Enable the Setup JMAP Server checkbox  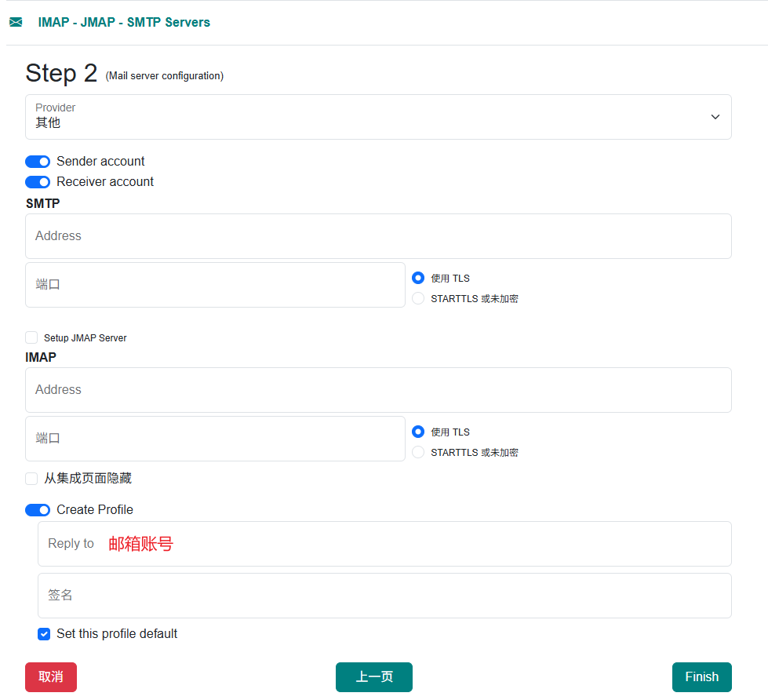pos(31,337)
